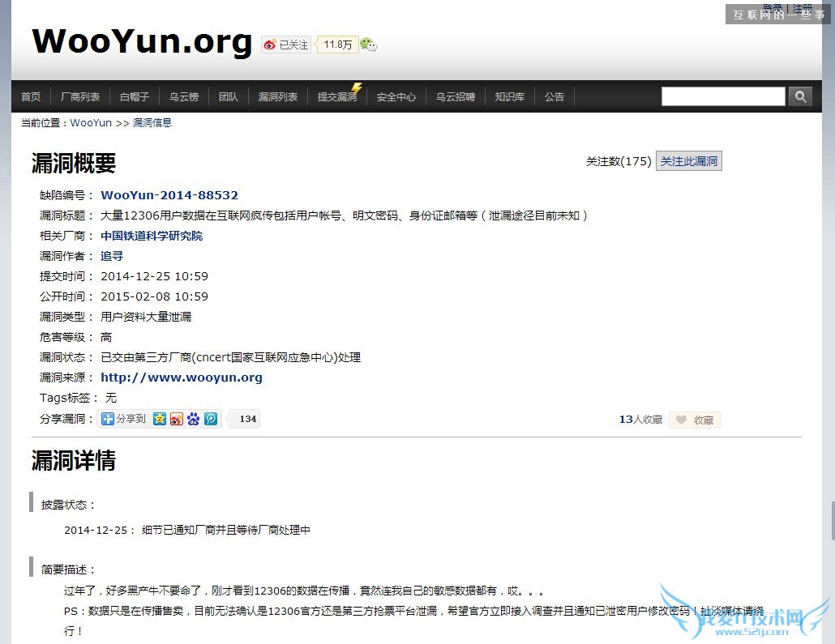
Task: Open 漏洞信息 breadcrumb link
Action: point(152,123)
